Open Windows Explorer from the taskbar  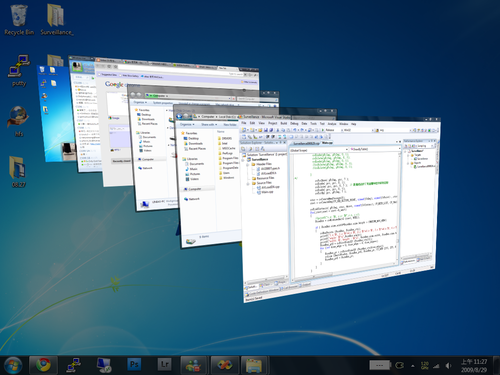(255, 365)
